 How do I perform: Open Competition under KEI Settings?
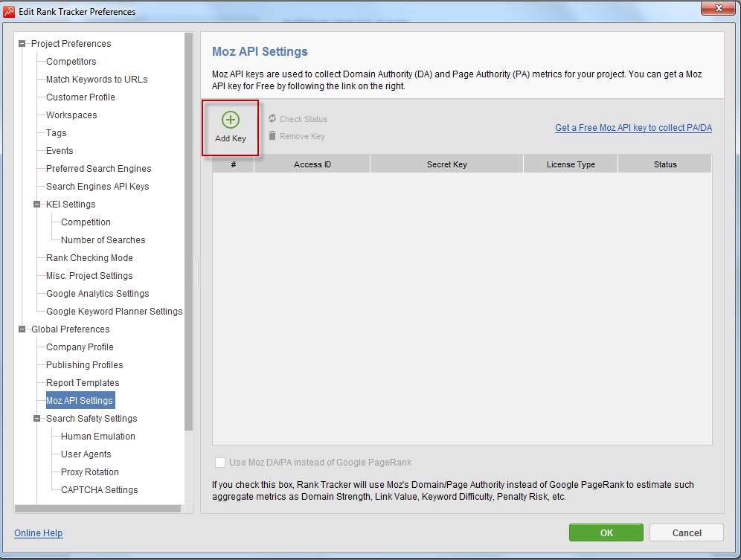(86, 222)
